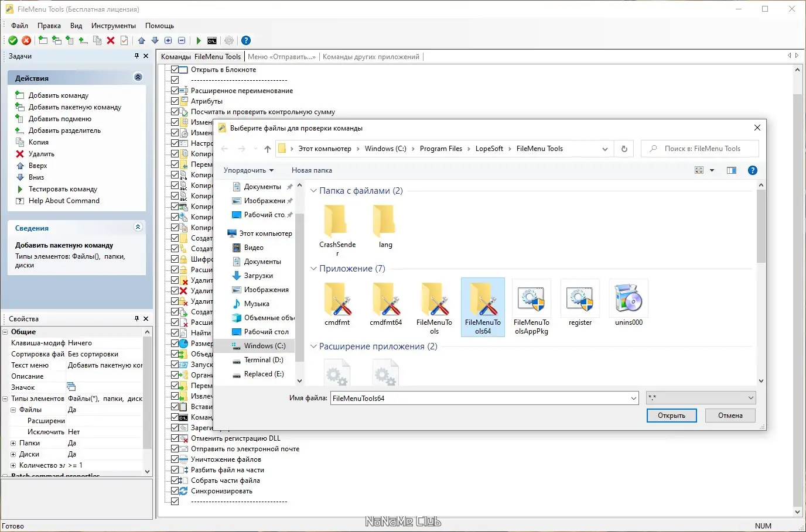
Task: Collapse the Папка с файлами group
Action: (313, 191)
